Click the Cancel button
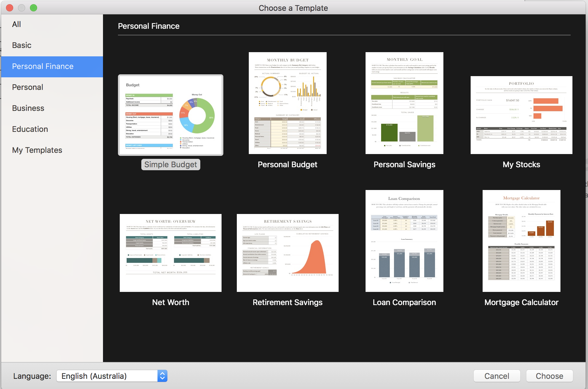The image size is (588, 389). [497, 376]
